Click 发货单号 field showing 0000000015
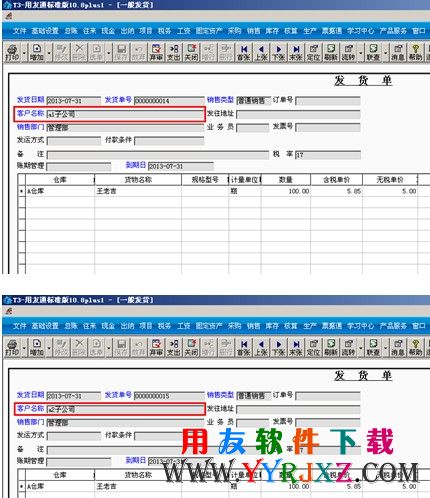This screenshot has height=498, width=430. pos(169,396)
